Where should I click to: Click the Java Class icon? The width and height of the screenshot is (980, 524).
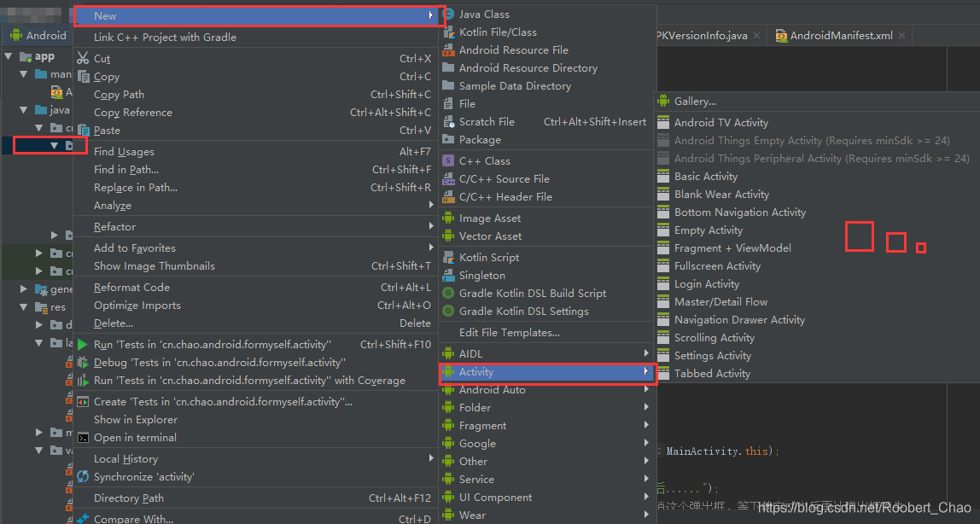coord(448,14)
